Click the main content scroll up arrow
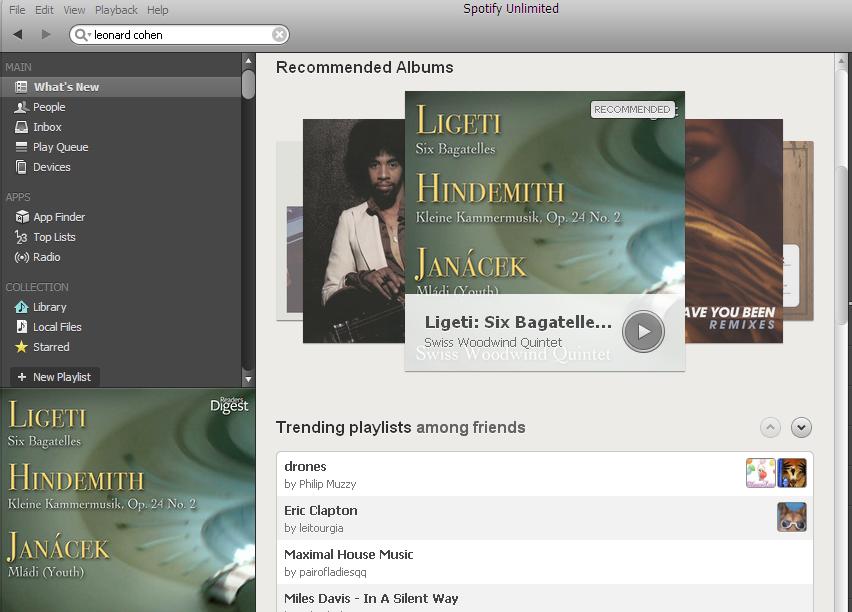 [842, 60]
